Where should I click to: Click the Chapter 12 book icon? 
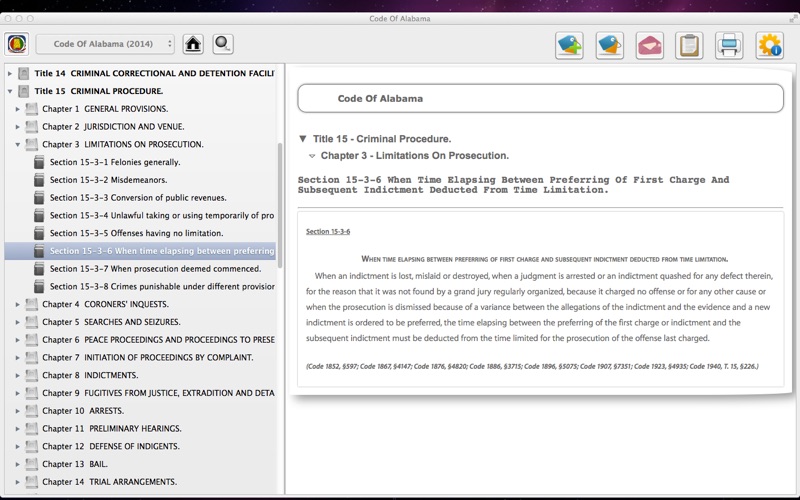tap(32, 446)
